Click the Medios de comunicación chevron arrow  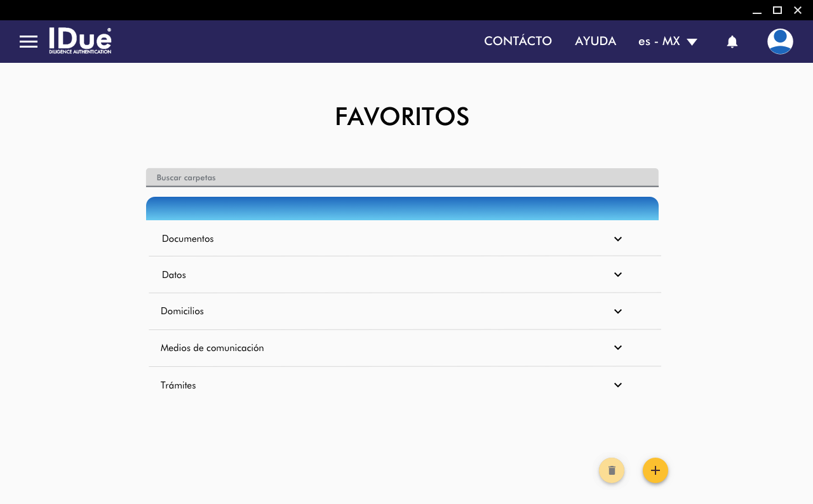618,348
